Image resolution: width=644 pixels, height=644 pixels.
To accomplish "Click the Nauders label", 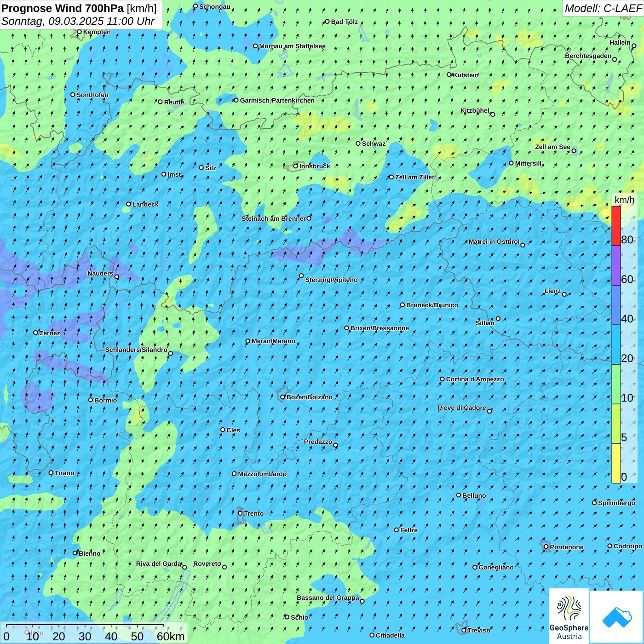I will coord(100,273).
